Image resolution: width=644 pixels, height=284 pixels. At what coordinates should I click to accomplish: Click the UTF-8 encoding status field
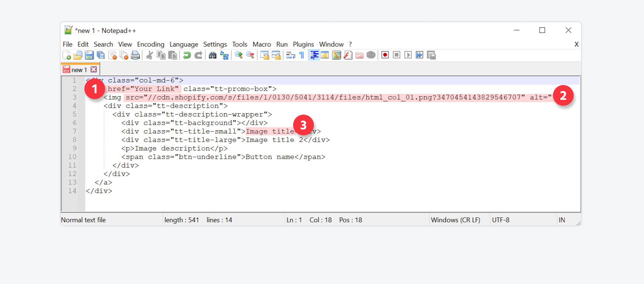(500, 220)
